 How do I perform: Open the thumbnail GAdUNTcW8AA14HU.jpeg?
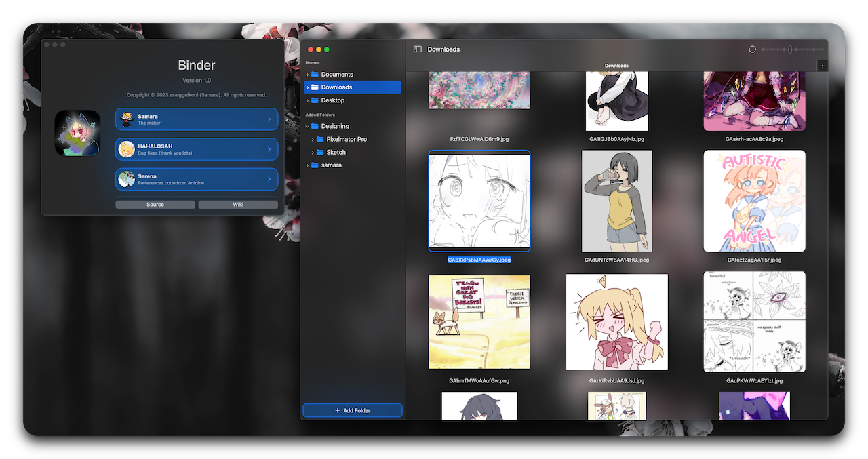[x=616, y=201]
